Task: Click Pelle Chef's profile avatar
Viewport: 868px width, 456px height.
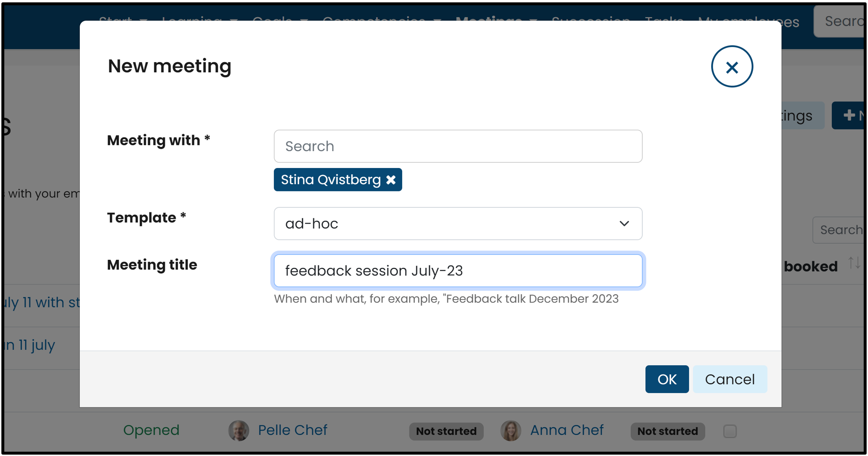Action: tap(239, 430)
